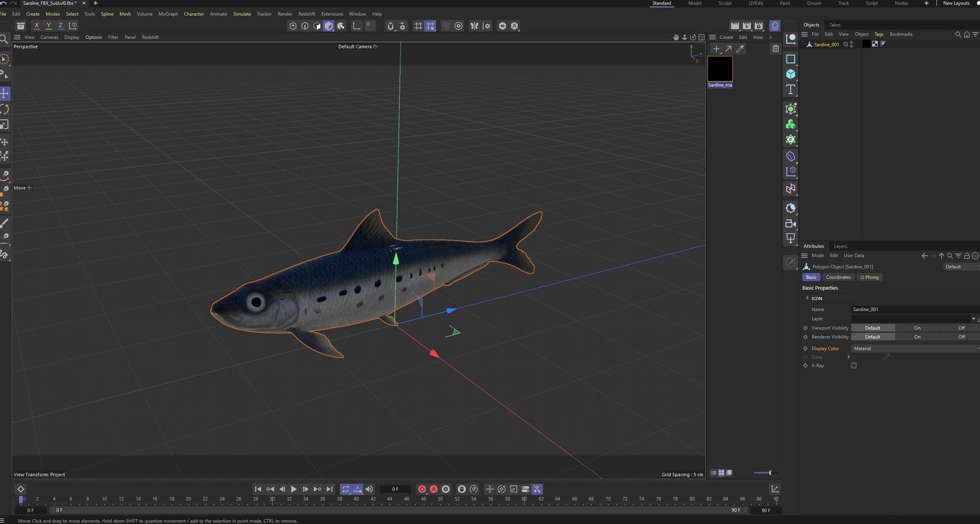This screenshot has width=980, height=524.
Task: Toggle X axis lock in toolbar
Action: [36, 26]
